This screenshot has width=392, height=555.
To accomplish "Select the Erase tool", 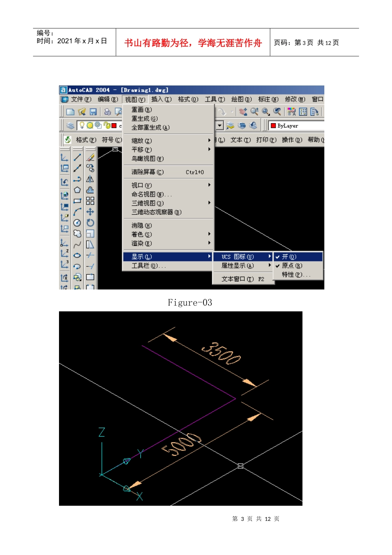I will pos(90,157).
